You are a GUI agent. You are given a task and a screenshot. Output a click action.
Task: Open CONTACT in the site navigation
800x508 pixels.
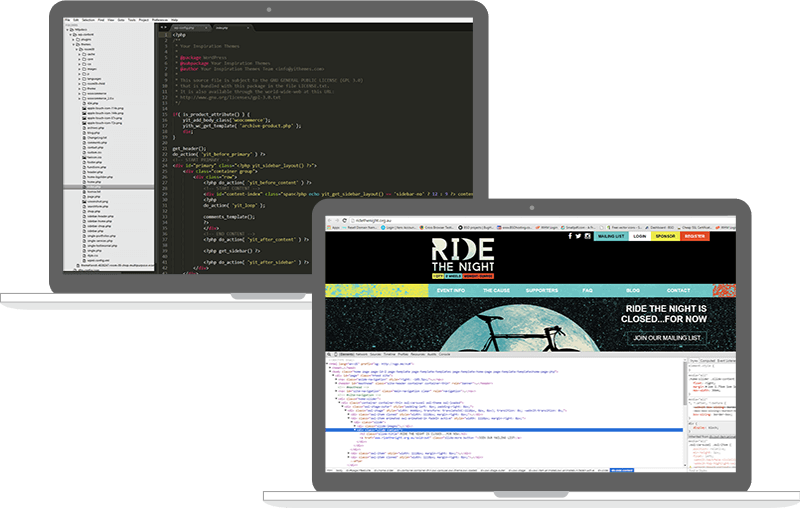click(678, 290)
